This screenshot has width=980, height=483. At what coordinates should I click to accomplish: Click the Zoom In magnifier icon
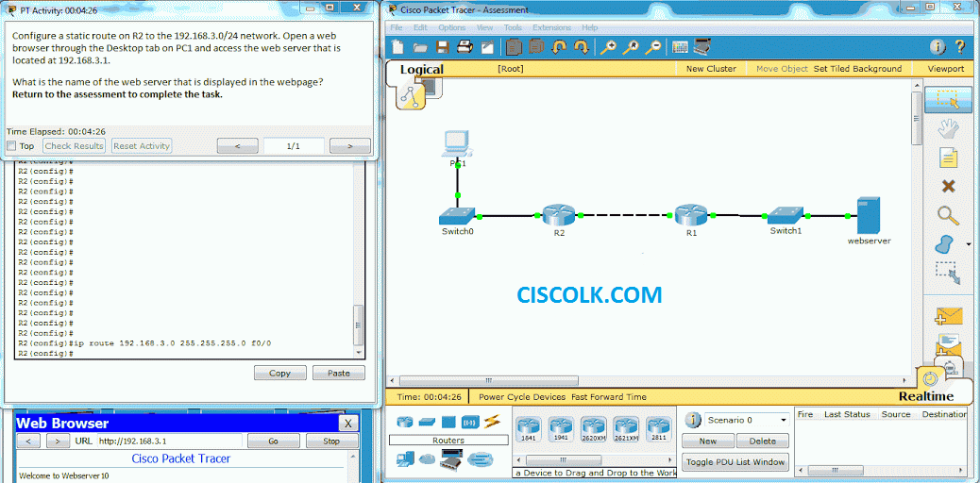pos(608,47)
